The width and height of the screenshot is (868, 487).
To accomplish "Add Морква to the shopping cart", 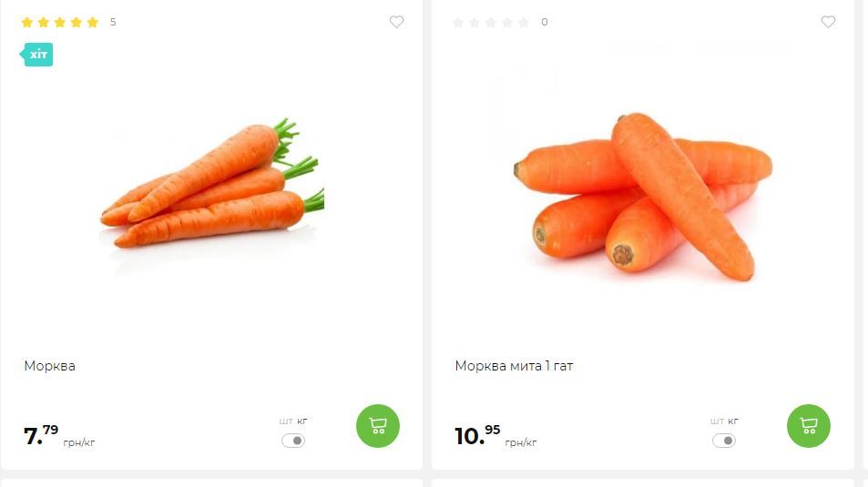I will pyautogui.click(x=378, y=426).
